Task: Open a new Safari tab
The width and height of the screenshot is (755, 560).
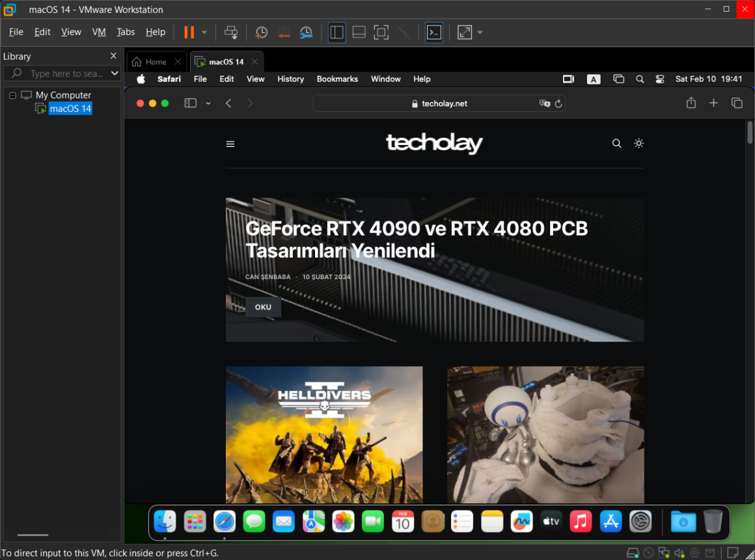Action: 713,103
